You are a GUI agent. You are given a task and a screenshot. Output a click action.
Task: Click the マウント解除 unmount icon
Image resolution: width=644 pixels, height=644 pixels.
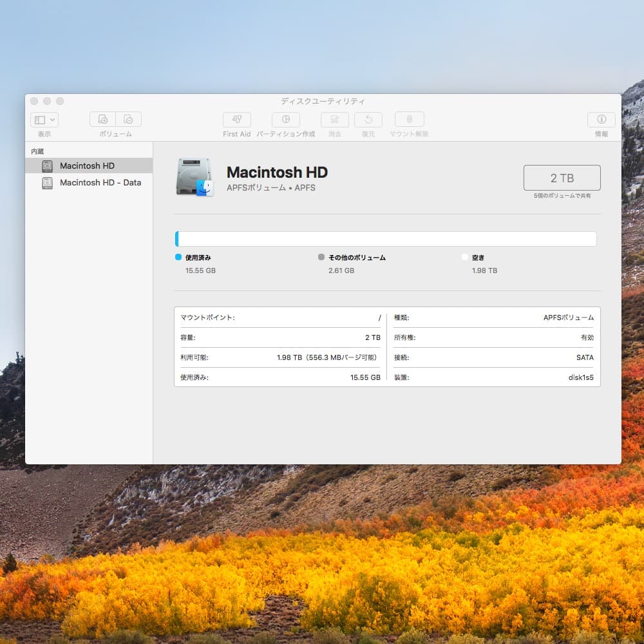click(x=409, y=120)
